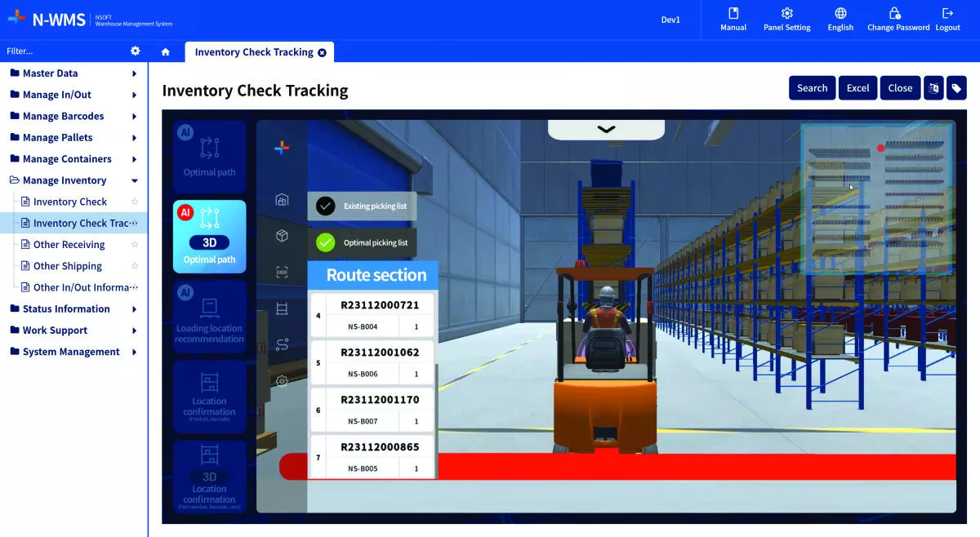
Task: Select Other Shipping in sidebar
Action: (68, 266)
